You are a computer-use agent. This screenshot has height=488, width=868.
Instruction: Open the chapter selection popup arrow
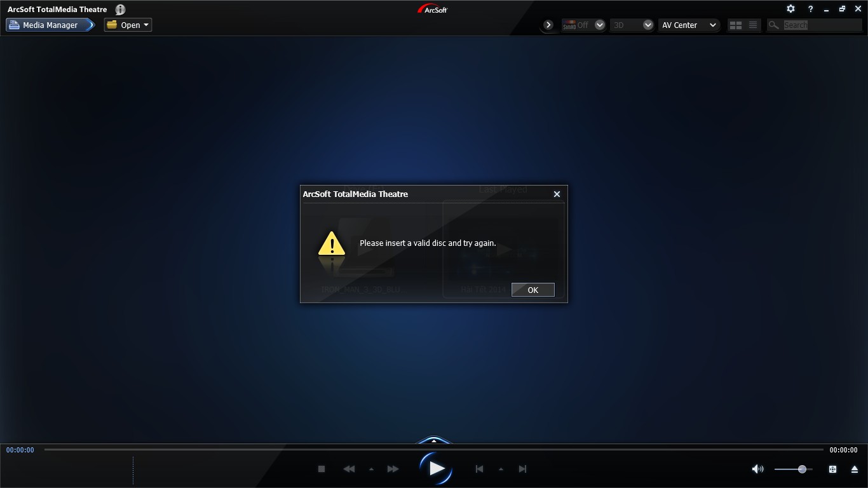pos(501,469)
